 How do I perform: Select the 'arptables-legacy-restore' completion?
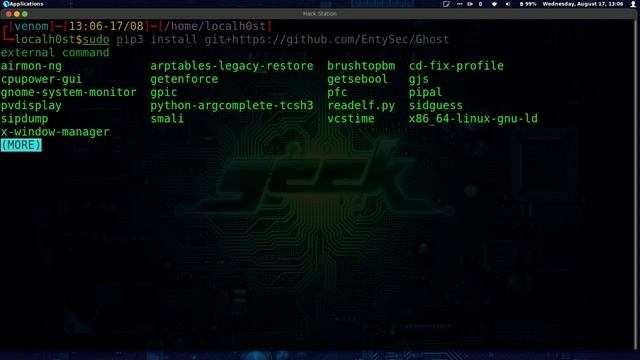232,66
